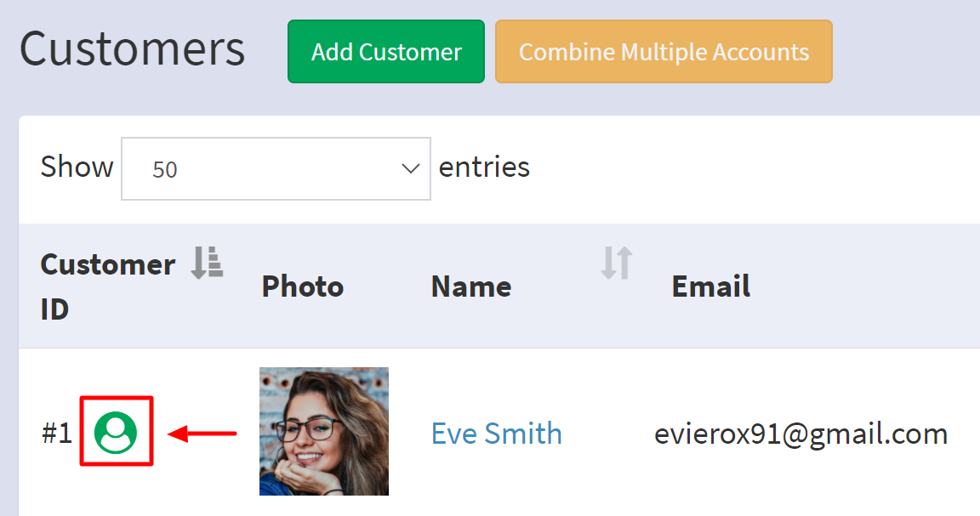Sort the Name column using arrows icon
The width and height of the screenshot is (980, 516).
(x=617, y=263)
